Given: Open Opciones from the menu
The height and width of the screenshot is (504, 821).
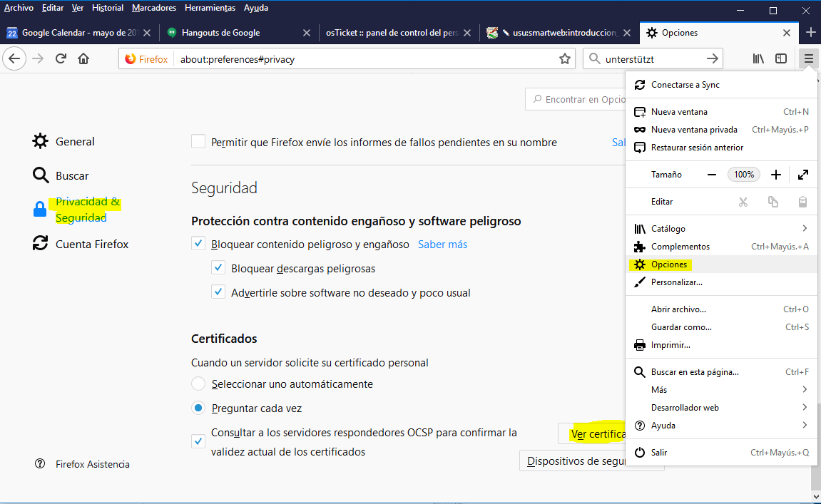Looking at the screenshot, I should (x=669, y=264).
